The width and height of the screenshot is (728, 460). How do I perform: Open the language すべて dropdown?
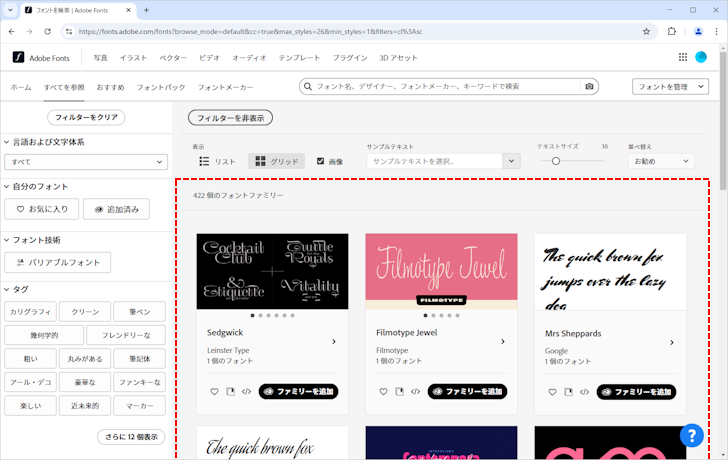[86, 162]
